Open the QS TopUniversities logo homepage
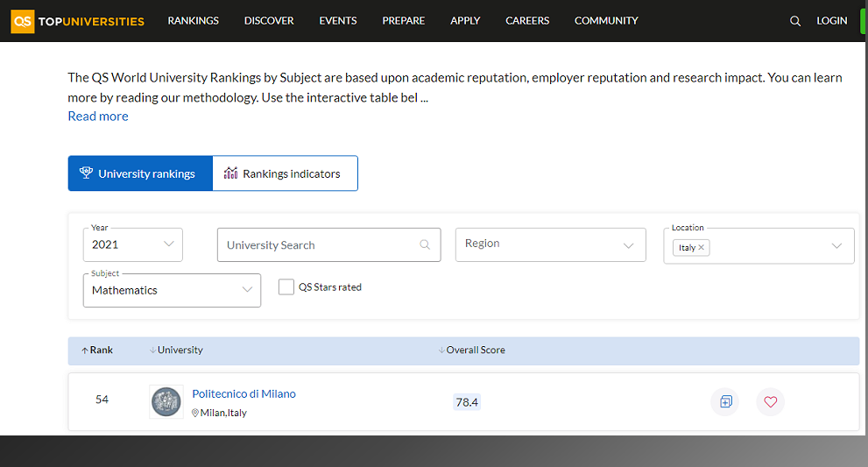The height and width of the screenshot is (467, 868). point(77,21)
